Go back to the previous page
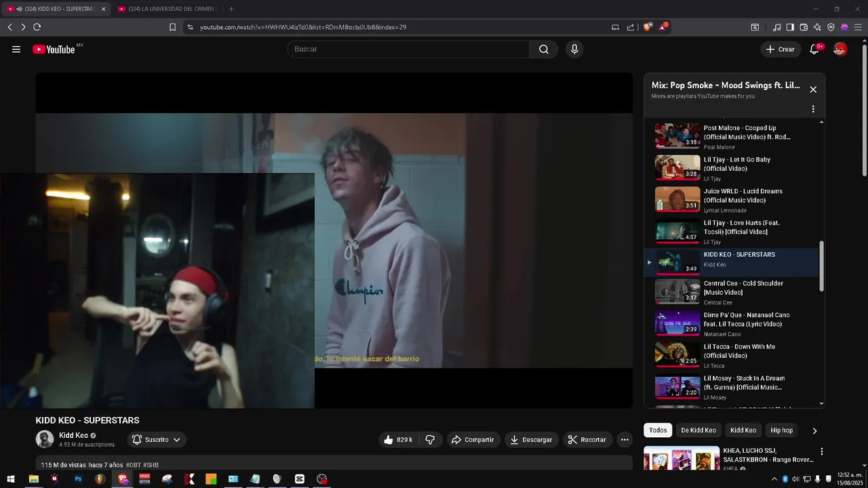 (9, 27)
